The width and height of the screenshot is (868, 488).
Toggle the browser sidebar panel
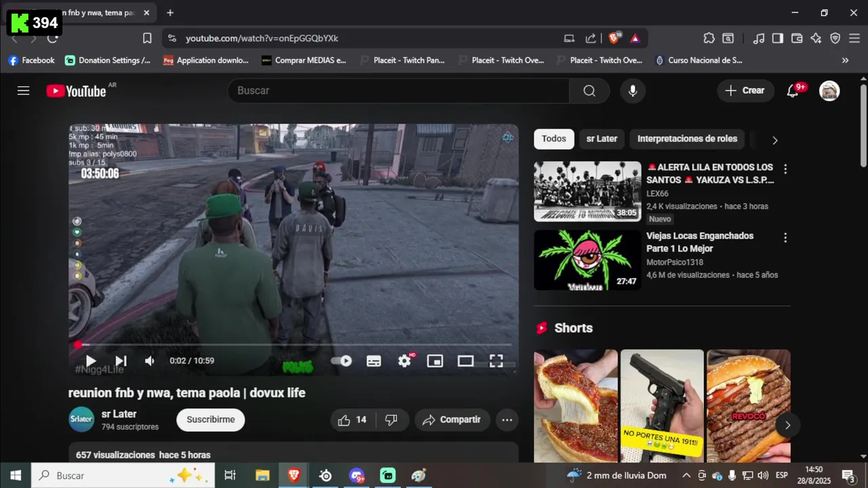click(x=778, y=39)
